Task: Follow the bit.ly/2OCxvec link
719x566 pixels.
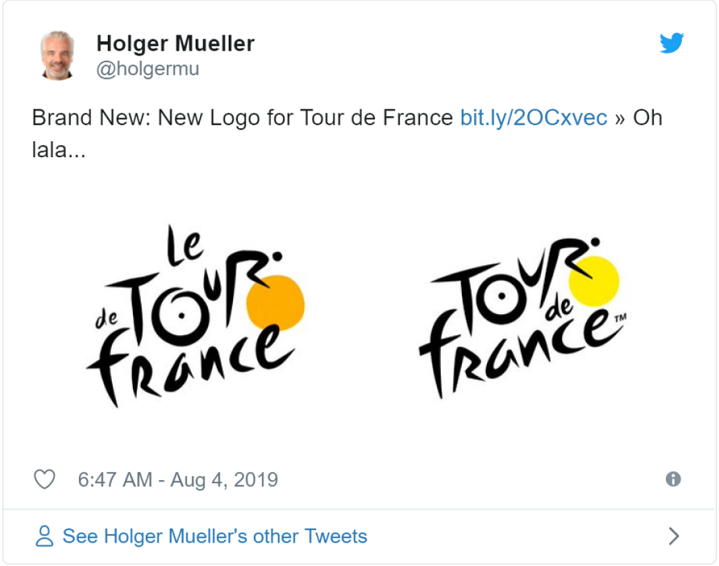Action: click(534, 118)
